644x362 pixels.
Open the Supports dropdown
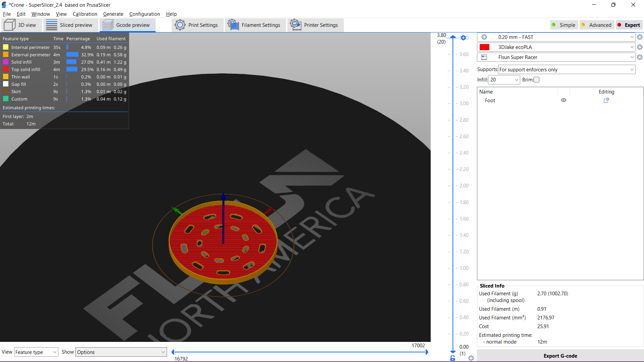[567, 70]
